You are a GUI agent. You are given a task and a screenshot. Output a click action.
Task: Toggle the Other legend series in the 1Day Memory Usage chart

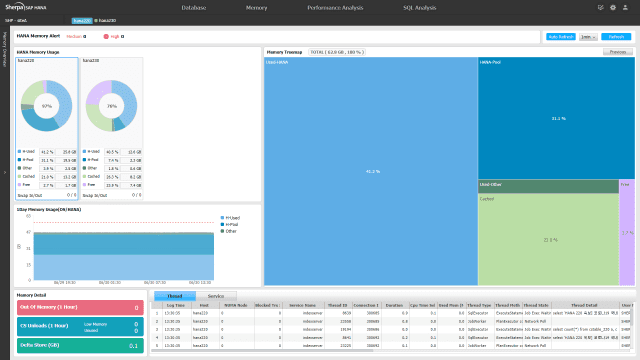point(229,231)
